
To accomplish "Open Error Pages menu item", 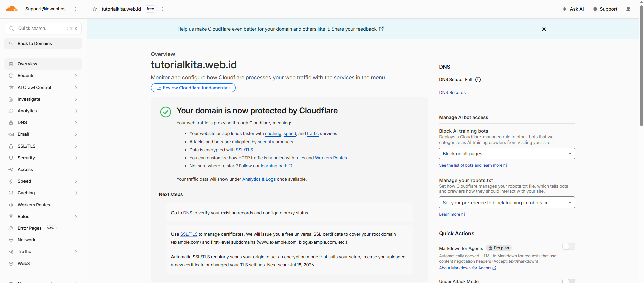I will point(43,228).
